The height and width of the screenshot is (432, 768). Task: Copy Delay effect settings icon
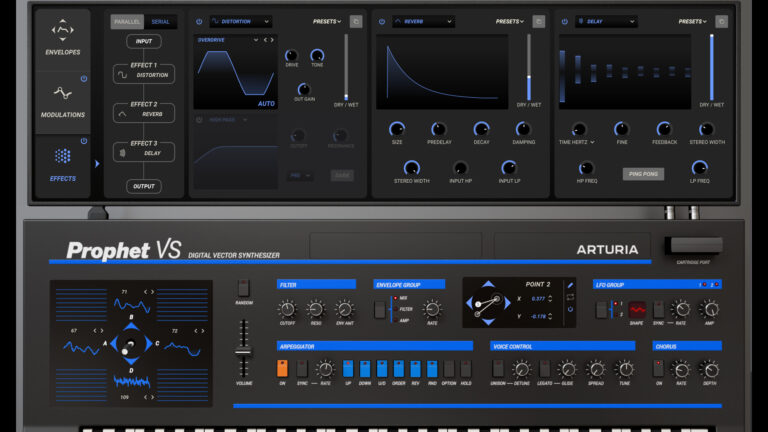(721, 22)
